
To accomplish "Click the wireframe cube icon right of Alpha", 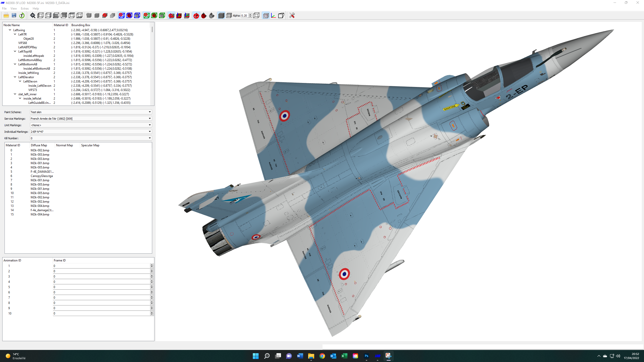I will click(256, 16).
